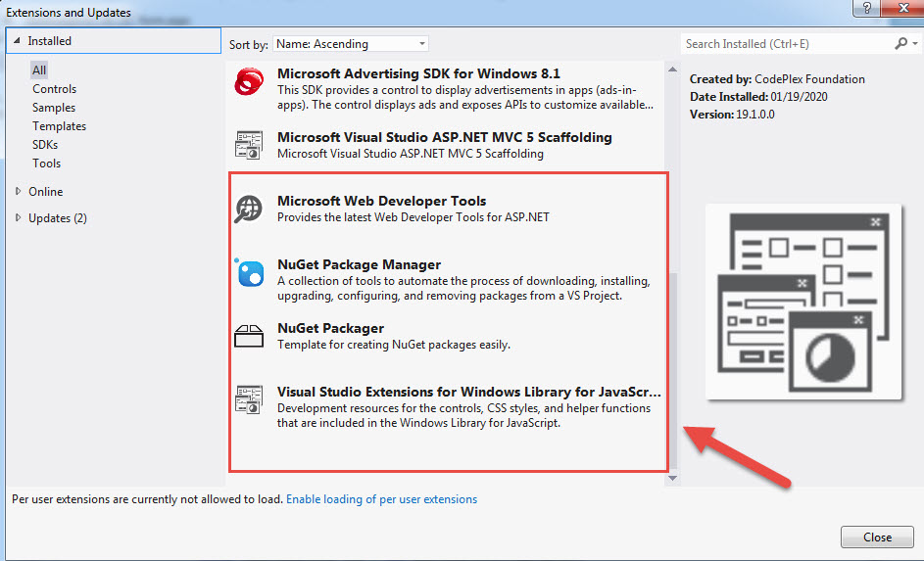Open the search options dropdown arrow
924x561 pixels.
[x=914, y=43]
